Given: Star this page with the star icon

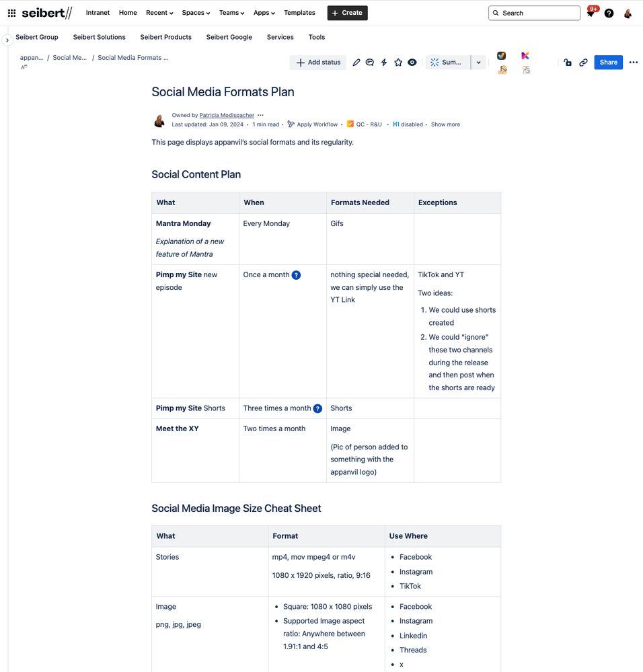Looking at the screenshot, I should click(398, 63).
